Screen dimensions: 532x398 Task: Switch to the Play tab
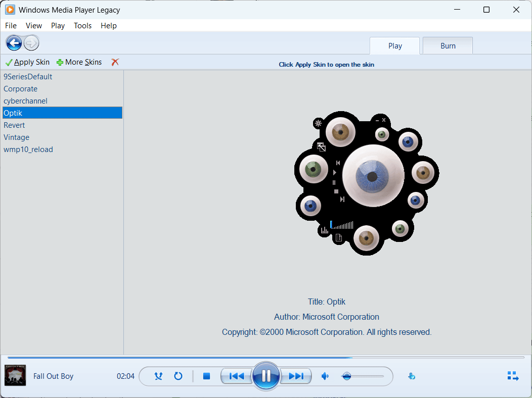394,46
